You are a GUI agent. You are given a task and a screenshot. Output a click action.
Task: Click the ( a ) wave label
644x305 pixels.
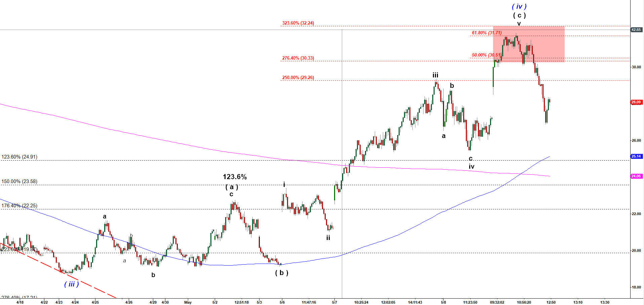point(232,187)
